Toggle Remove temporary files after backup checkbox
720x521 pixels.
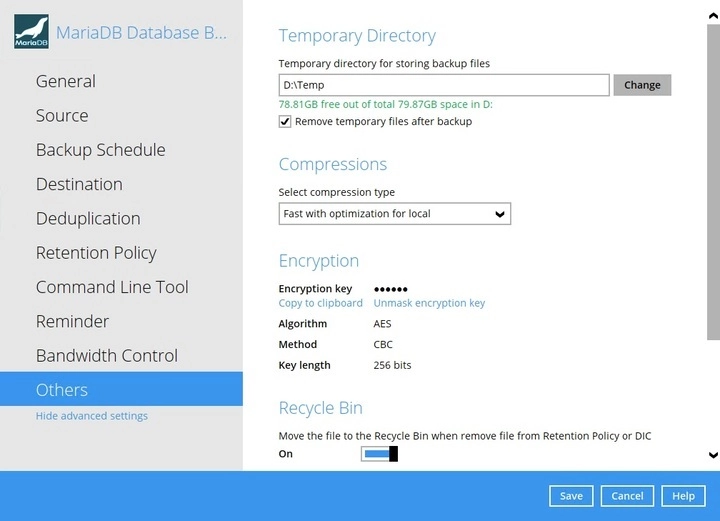285,121
